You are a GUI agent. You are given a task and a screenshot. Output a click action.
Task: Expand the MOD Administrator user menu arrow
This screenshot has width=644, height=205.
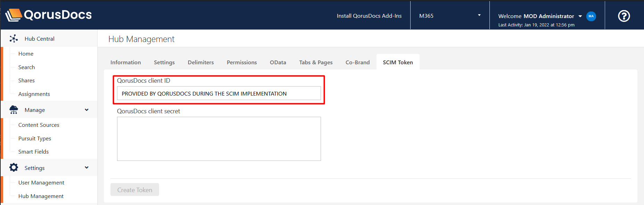pyautogui.click(x=580, y=16)
